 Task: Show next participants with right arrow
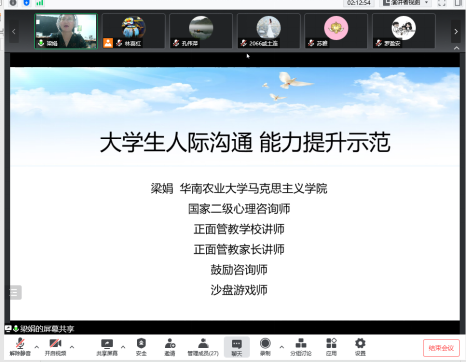456,32
